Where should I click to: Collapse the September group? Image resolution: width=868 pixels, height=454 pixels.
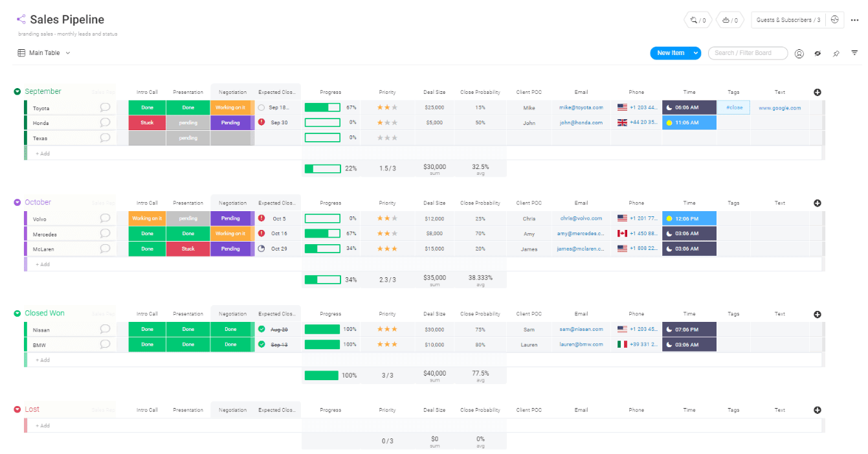click(x=17, y=91)
